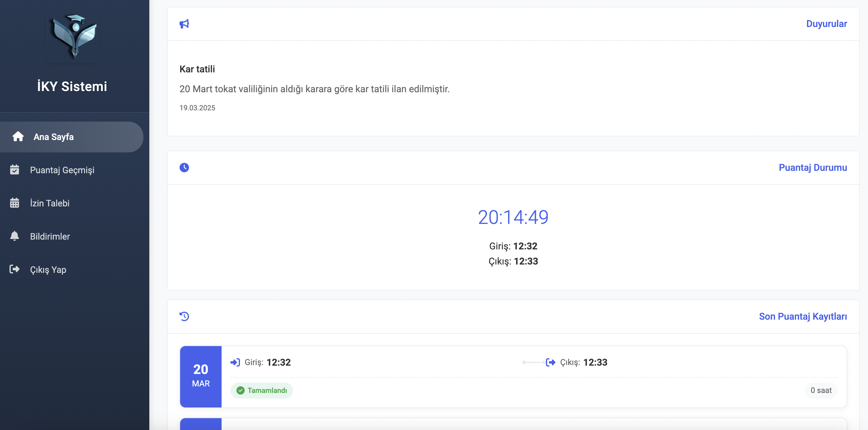Click the calendar-check icon for Puantaj Geçmişi

[15, 170]
